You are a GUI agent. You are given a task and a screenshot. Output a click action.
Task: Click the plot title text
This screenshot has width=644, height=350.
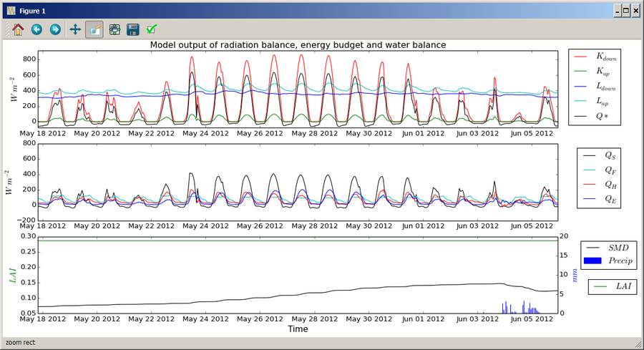pyautogui.click(x=298, y=45)
